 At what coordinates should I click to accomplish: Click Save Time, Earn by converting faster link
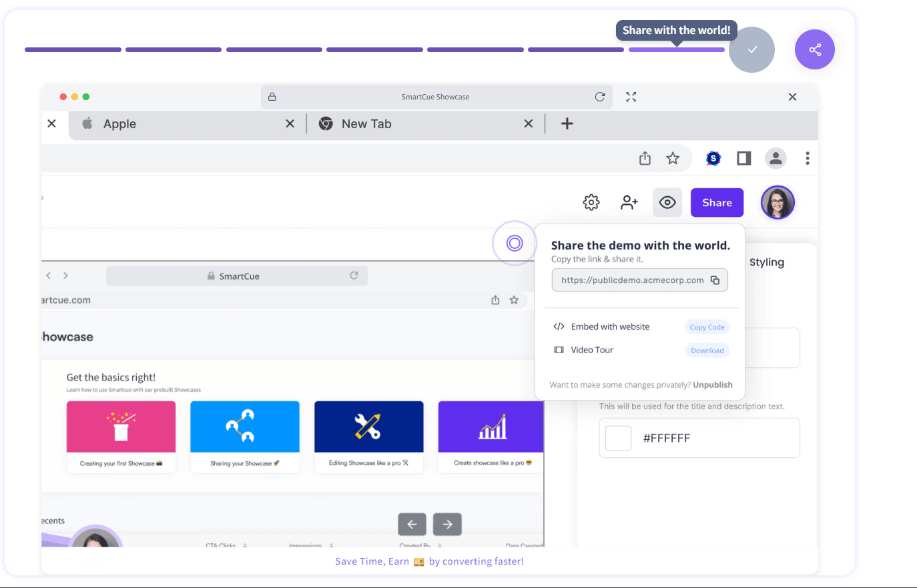tap(429, 561)
